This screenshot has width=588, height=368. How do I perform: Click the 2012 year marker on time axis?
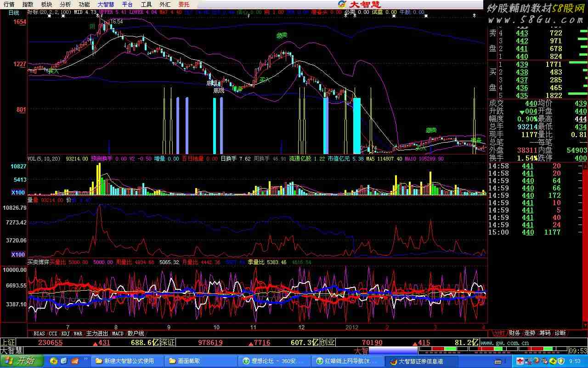(x=351, y=327)
